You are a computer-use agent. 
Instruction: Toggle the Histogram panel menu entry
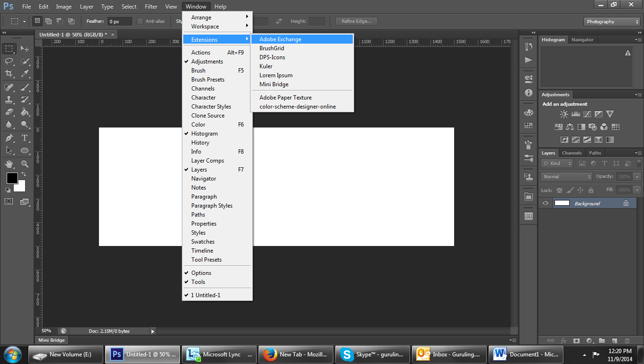pos(204,134)
